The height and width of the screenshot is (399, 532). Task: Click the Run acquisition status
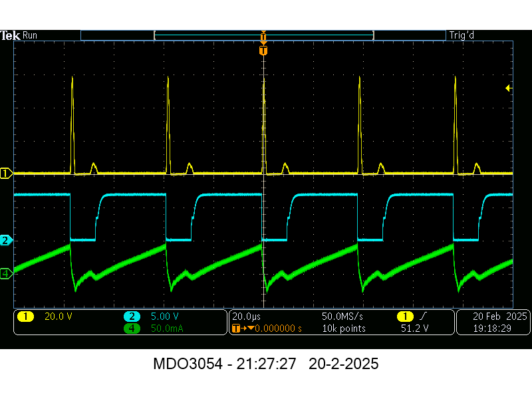[x=30, y=35]
